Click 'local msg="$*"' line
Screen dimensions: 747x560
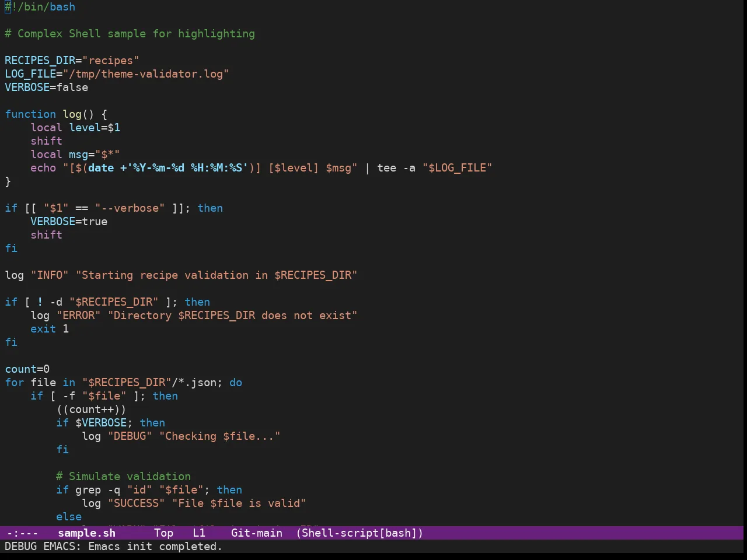[75, 155]
